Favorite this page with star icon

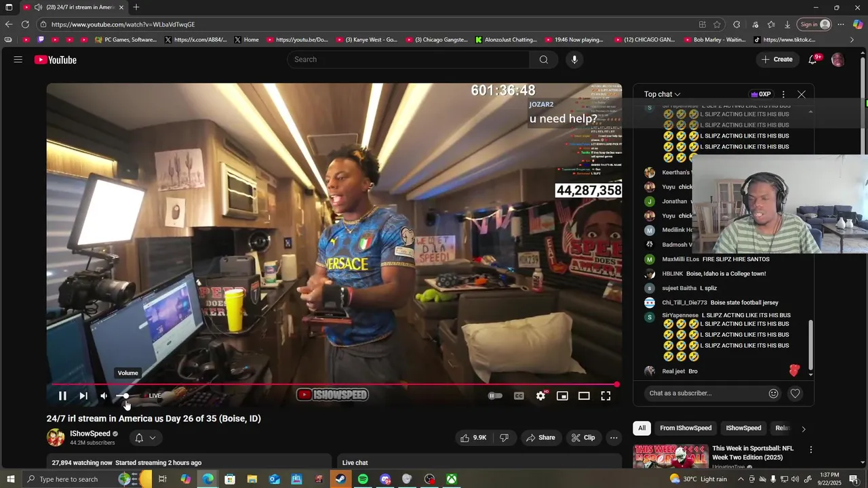717,24
